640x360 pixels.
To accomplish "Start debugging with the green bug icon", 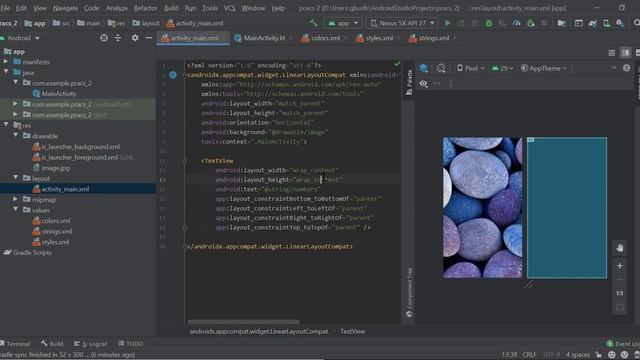I will [x=489, y=23].
